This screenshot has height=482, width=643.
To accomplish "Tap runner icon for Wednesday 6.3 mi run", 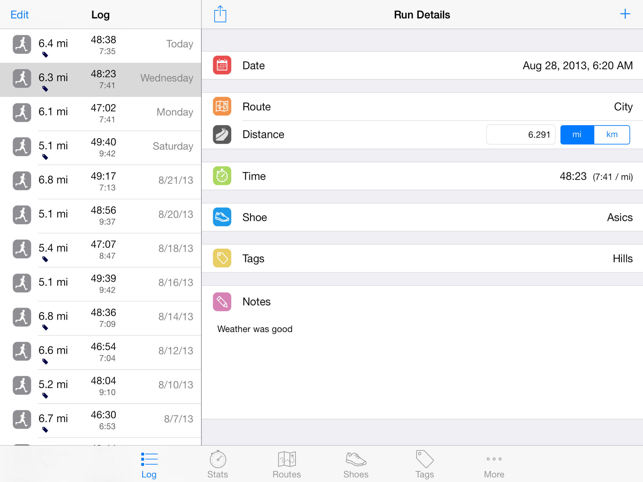I will click(x=22, y=78).
